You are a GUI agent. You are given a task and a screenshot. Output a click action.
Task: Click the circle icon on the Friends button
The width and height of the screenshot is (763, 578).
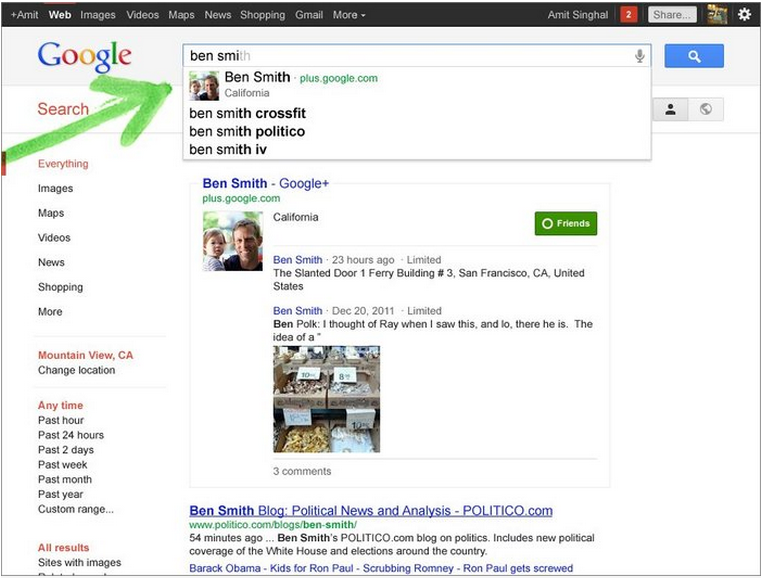click(x=547, y=224)
